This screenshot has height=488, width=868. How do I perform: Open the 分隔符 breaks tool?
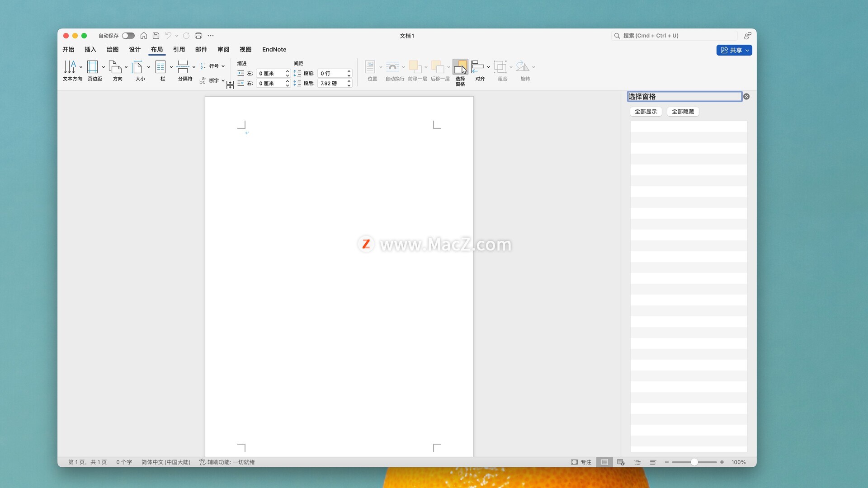pyautogui.click(x=185, y=70)
